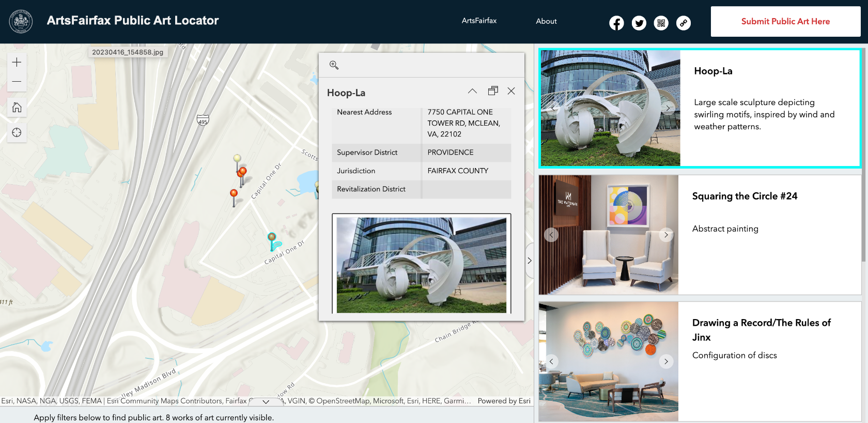Image resolution: width=868 pixels, height=423 pixels.
Task: Open the ArtsFairfax menu item
Action: coord(479,21)
